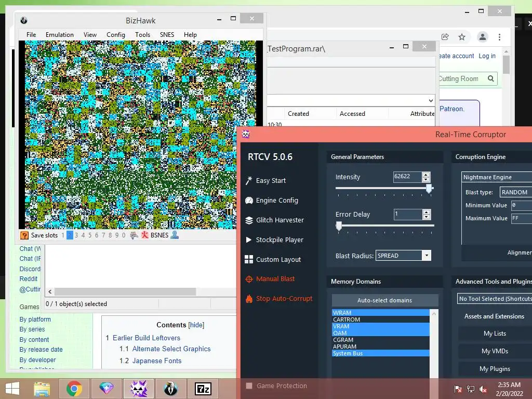Click the question block icon in BizHawk status bar
The height and width of the screenshot is (399, 532).
tap(24, 235)
